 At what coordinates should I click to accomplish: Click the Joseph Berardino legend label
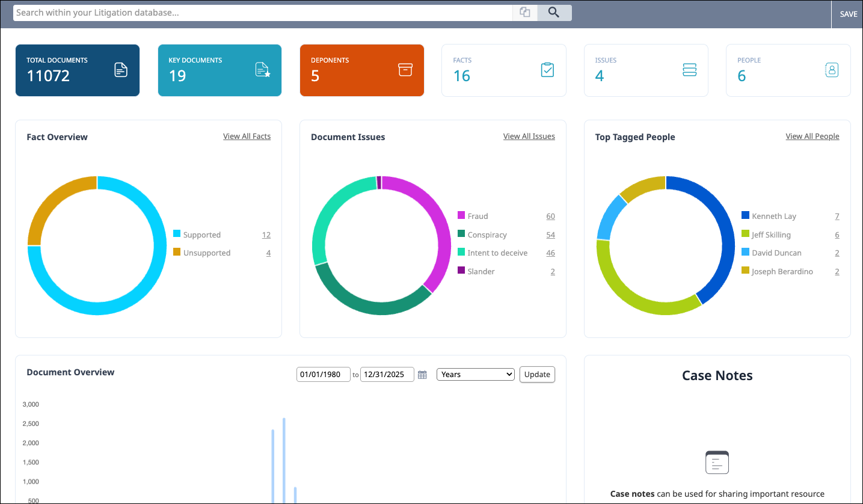pyautogui.click(x=782, y=272)
